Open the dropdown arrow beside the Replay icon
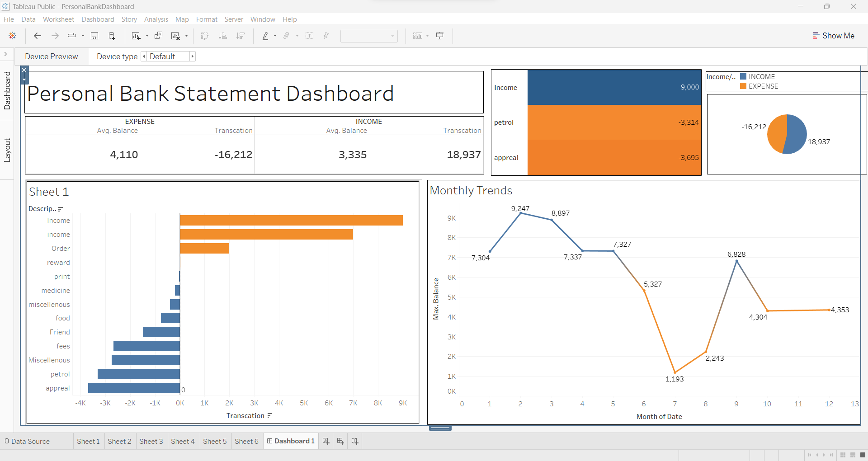The height and width of the screenshot is (461, 868). point(83,36)
